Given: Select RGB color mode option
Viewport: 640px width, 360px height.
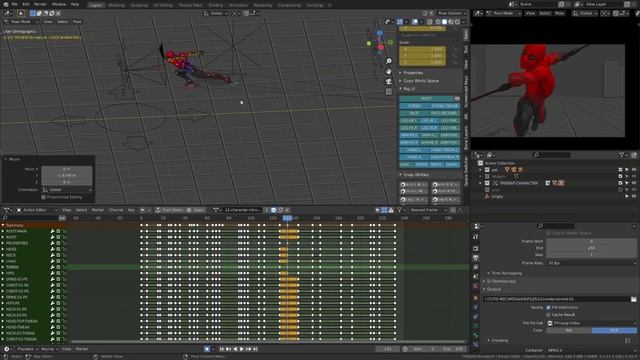Looking at the screenshot, I should [x=614, y=330].
